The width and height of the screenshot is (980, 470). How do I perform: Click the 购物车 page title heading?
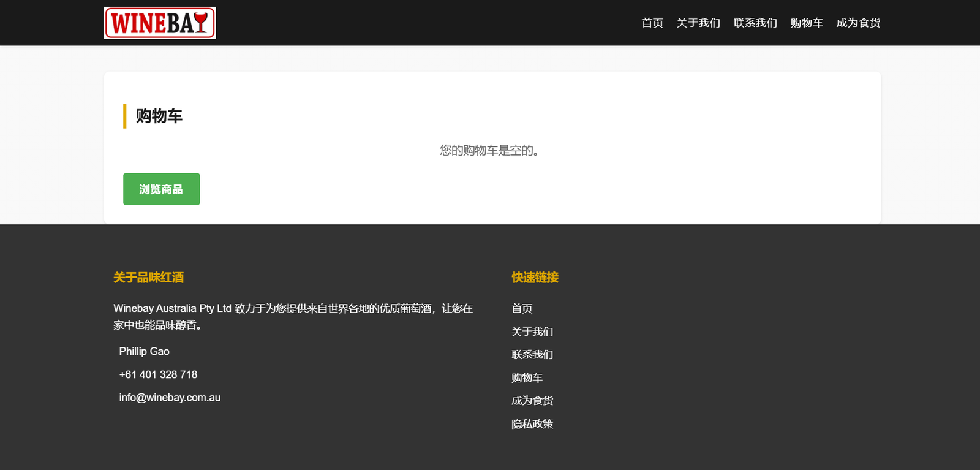tap(159, 116)
